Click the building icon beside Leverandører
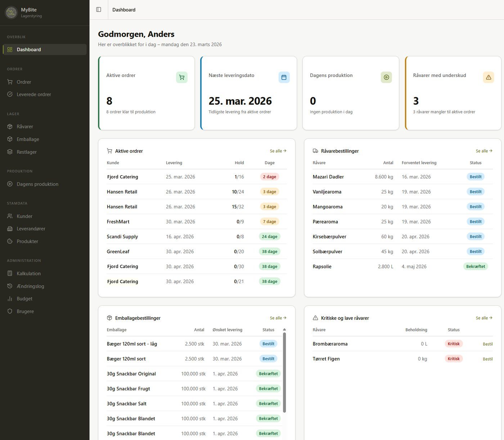This screenshot has height=440, width=504. pyautogui.click(x=10, y=229)
